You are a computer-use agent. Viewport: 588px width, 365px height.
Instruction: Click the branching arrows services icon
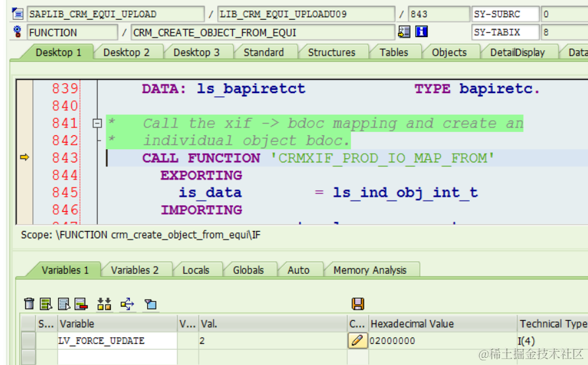pyautogui.click(x=127, y=304)
